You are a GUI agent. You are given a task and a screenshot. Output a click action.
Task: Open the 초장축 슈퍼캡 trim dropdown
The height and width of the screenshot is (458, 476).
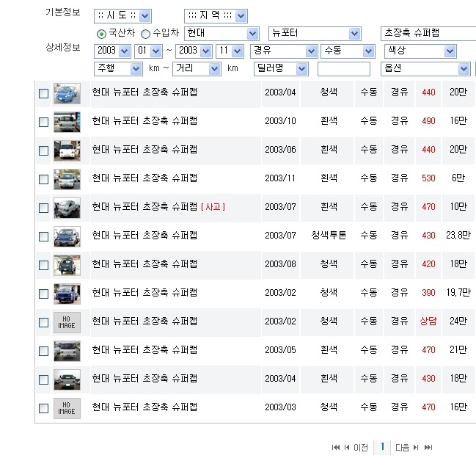click(x=428, y=34)
